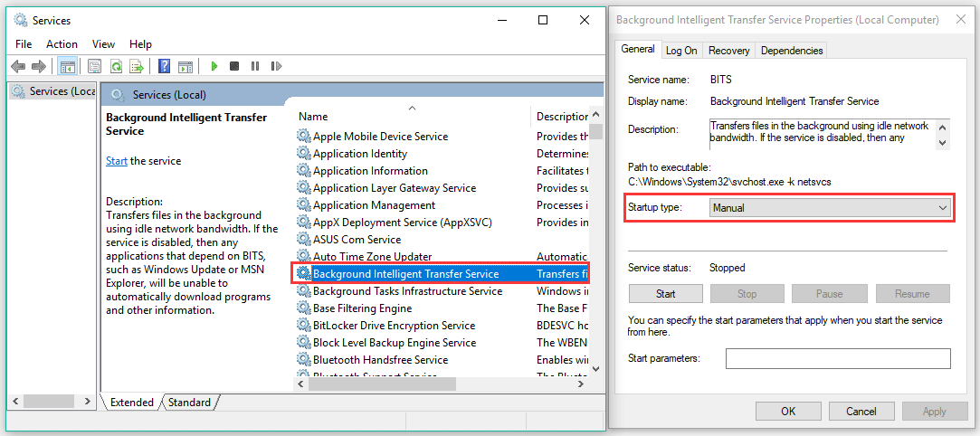Viewport: 980px width, 436px height.
Task: Click the gear icon beside Application Information
Action: pos(304,171)
